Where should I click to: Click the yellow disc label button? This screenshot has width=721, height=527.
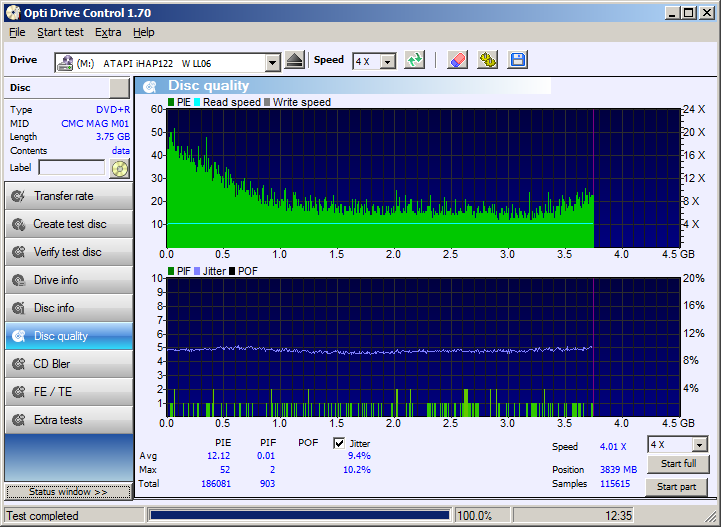120,169
